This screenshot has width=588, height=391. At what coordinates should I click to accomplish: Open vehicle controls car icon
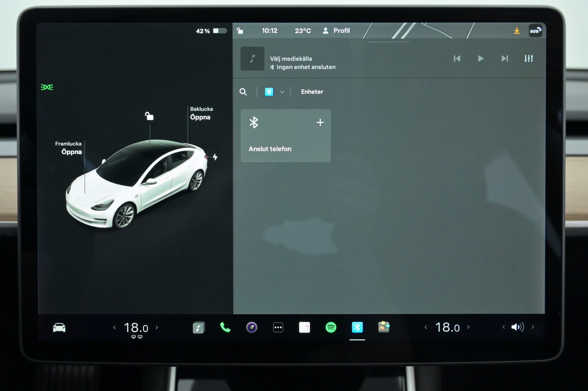pyautogui.click(x=59, y=328)
